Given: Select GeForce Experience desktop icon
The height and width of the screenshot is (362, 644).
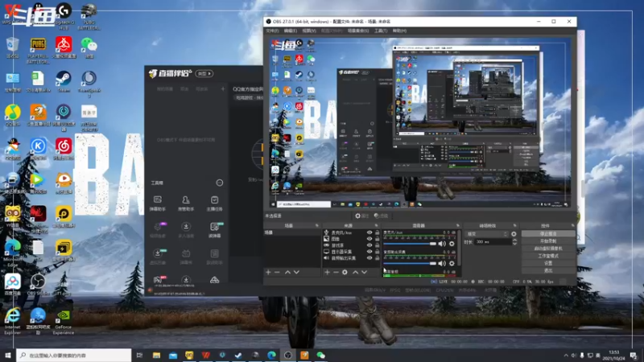Looking at the screenshot, I should pos(64,323).
